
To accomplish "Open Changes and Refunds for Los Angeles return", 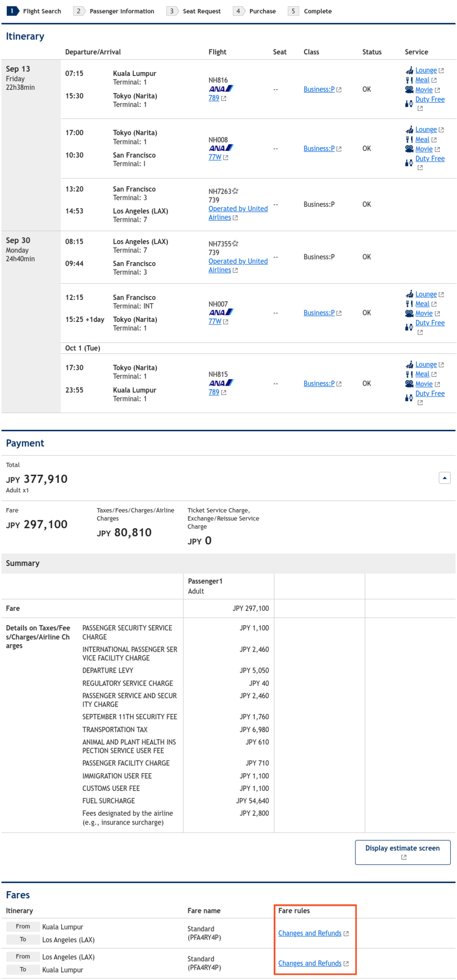I will pos(310,963).
